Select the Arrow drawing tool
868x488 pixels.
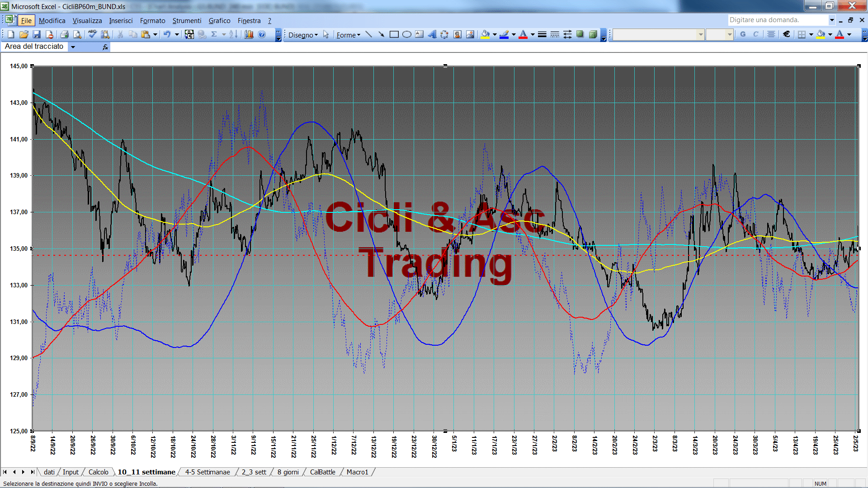click(x=382, y=34)
